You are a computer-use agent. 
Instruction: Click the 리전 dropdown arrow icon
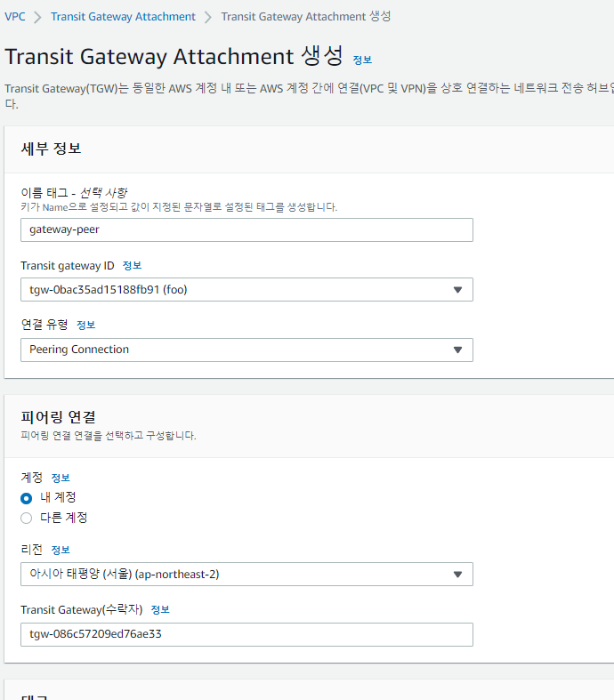(x=458, y=574)
